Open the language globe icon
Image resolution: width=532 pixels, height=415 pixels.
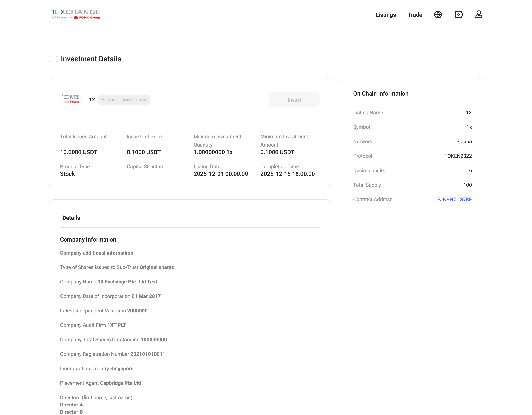tap(438, 15)
